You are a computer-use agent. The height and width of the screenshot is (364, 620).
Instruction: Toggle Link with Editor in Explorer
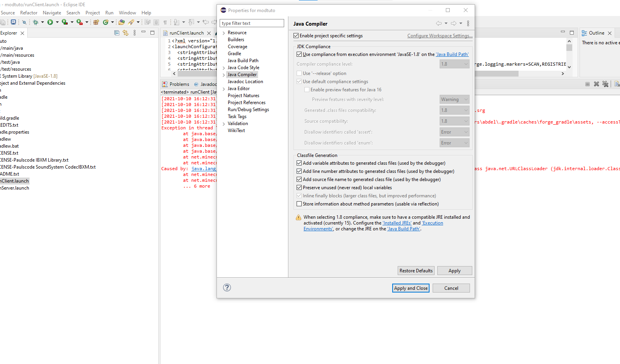[125, 33]
